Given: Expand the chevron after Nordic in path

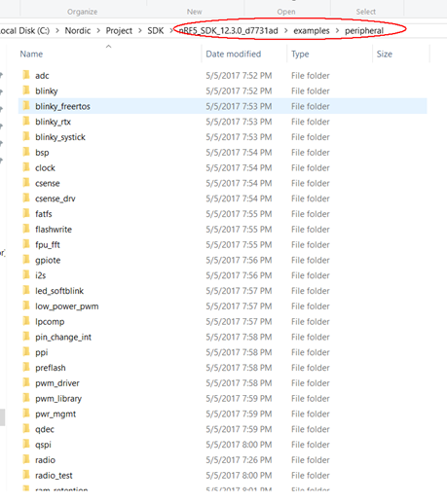Looking at the screenshot, I should click(98, 31).
